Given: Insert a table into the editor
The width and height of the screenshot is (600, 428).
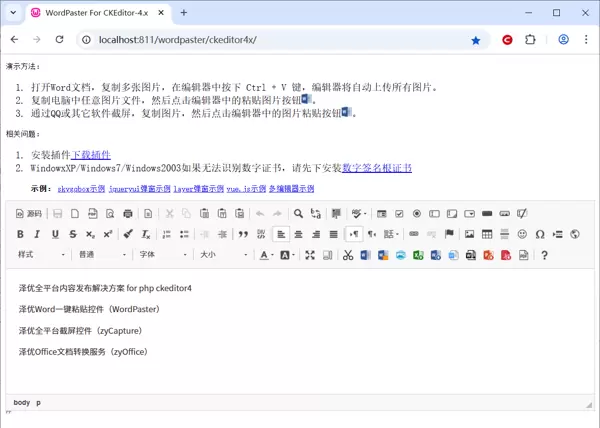Looking at the screenshot, I should 487,234.
